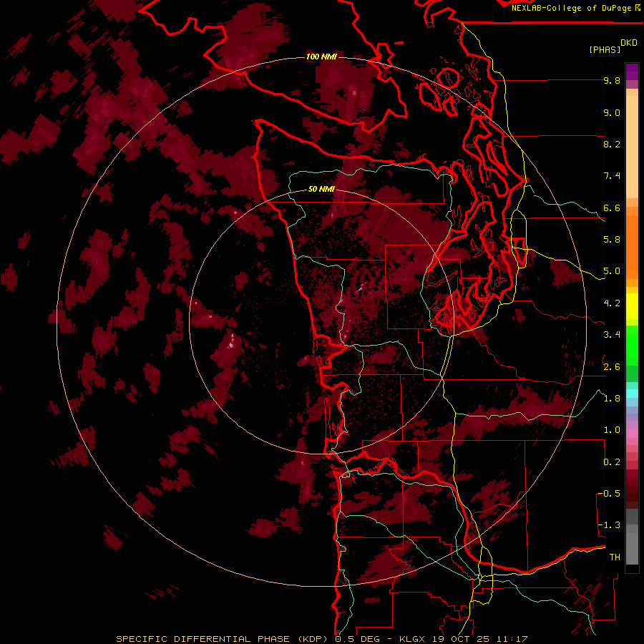Click the -0.5 scale value
Viewport: 644px width, 644px height.
pos(609,494)
